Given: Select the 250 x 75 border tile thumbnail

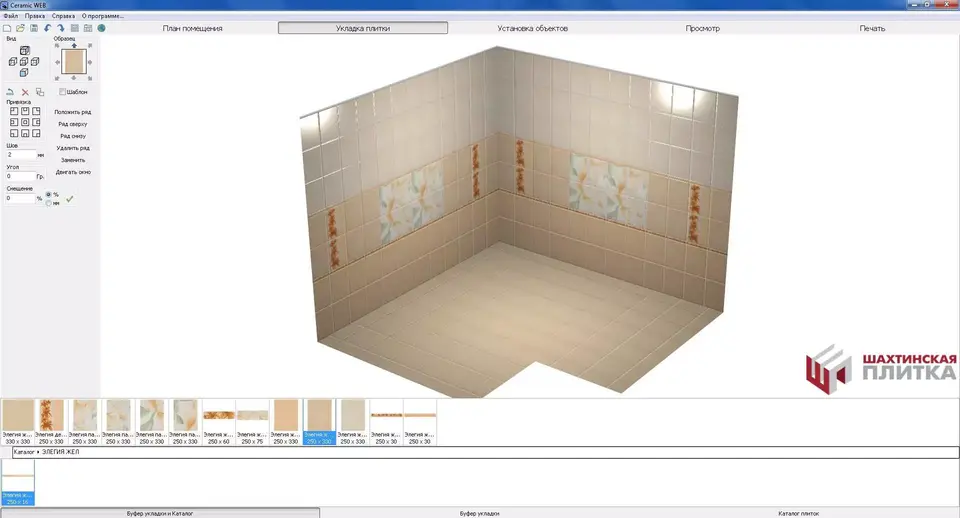Looking at the screenshot, I should (x=252, y=422).
